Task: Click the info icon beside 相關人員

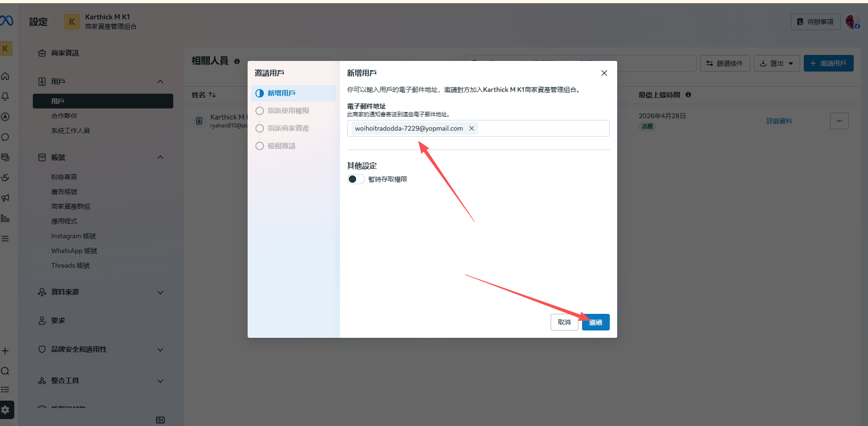Action: click(237, 61)
